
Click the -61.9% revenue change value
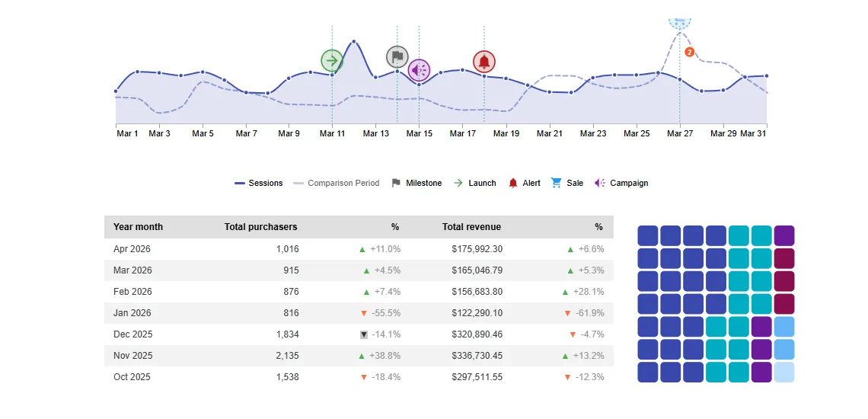pos(589,313)
